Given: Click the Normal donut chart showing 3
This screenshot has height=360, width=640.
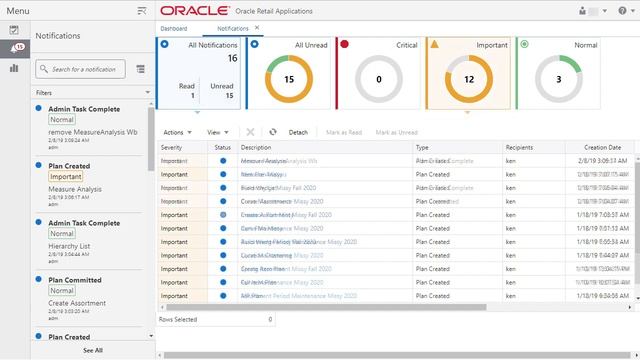Looking at the screenshot, I should pos(558,79).
